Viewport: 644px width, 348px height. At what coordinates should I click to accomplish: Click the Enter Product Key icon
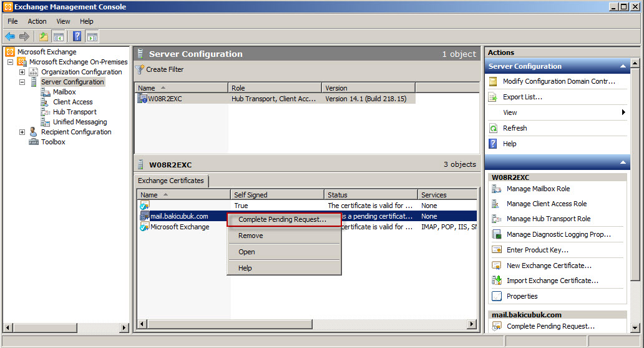tap(497, 250)
